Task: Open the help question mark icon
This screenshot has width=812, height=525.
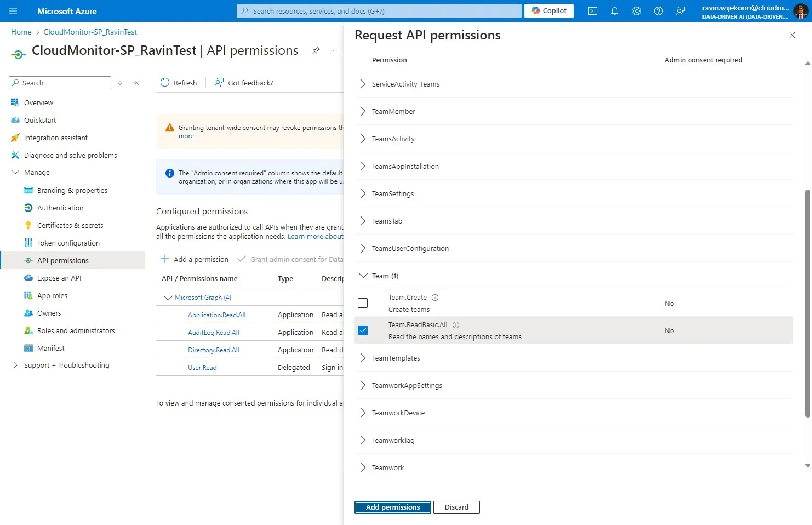Action: pos(659,11)
